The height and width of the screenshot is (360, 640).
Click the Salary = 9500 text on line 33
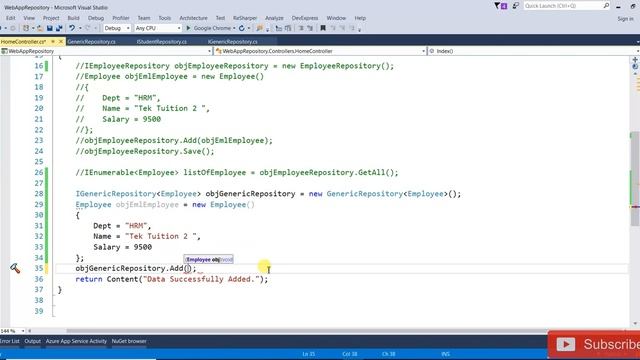pos(122,247)
